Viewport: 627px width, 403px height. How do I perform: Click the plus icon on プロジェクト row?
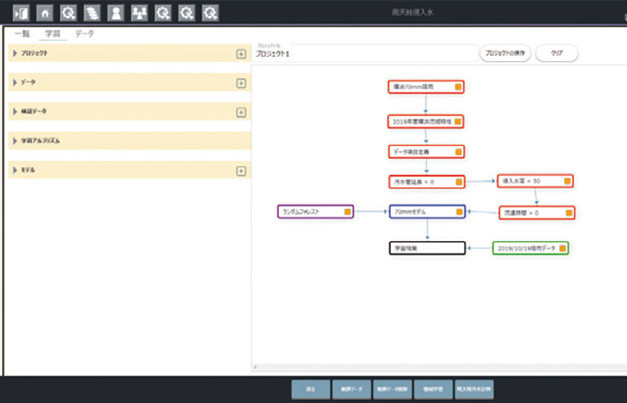click(x=241, y=54)
